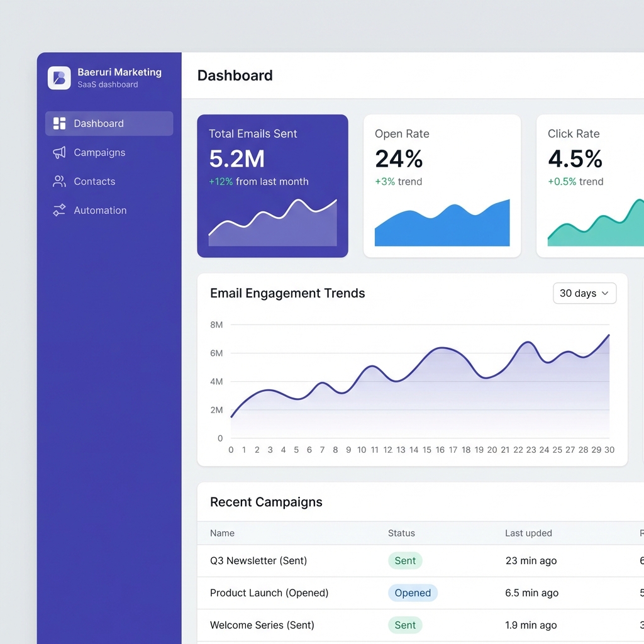Viewport: 644px width, 644px height.
Task: Click day 16 on the engagement chart axis
Action: pos(440,450)
